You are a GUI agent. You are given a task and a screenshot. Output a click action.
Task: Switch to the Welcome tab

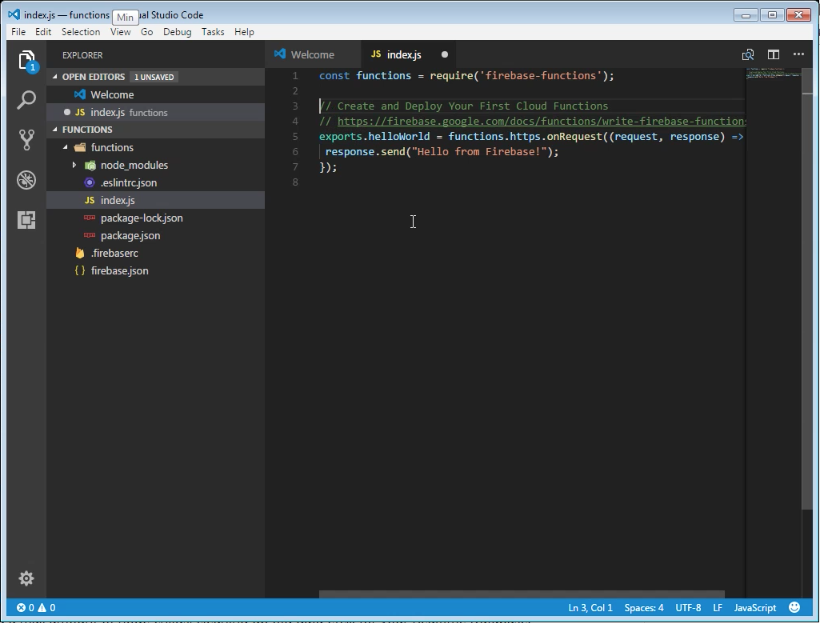[312, 54]
